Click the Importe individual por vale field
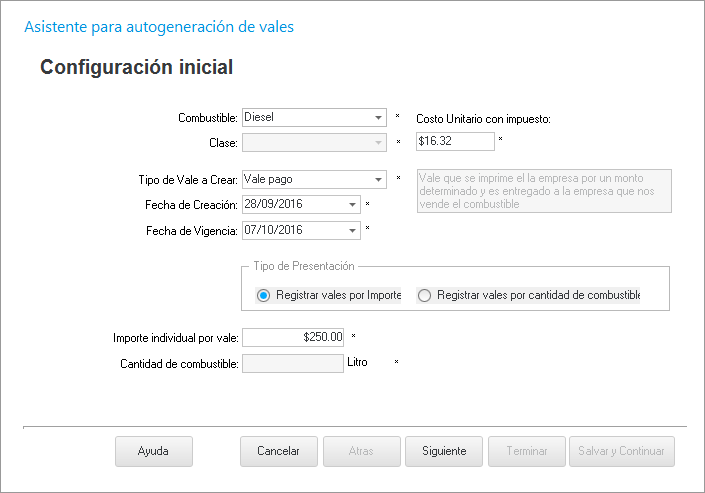This screenshot has width=705, height=493. coord(293,338)
